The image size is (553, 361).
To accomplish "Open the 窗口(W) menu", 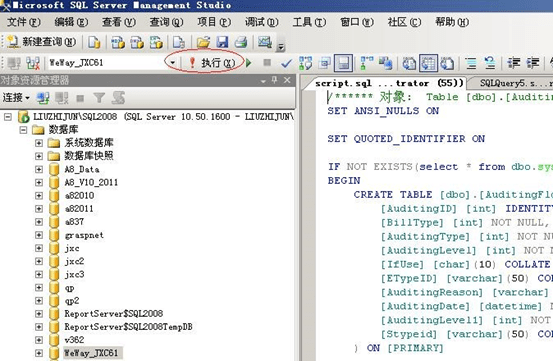I will click(357, 22).
